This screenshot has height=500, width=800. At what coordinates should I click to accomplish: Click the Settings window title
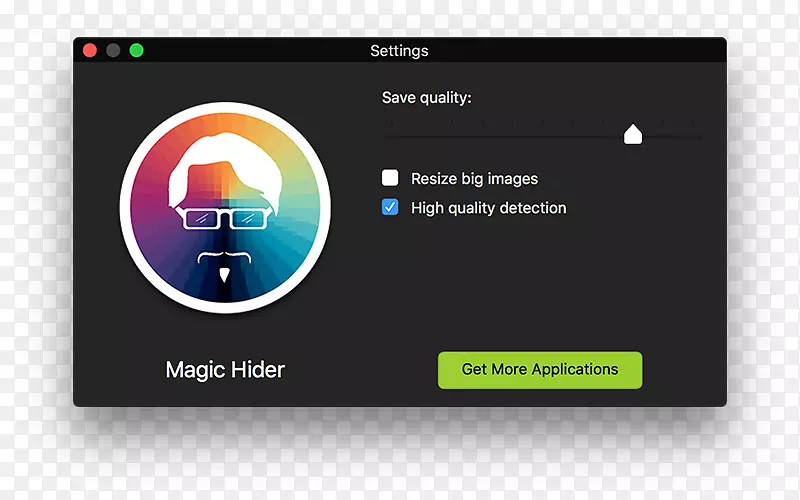pos(399,51)
